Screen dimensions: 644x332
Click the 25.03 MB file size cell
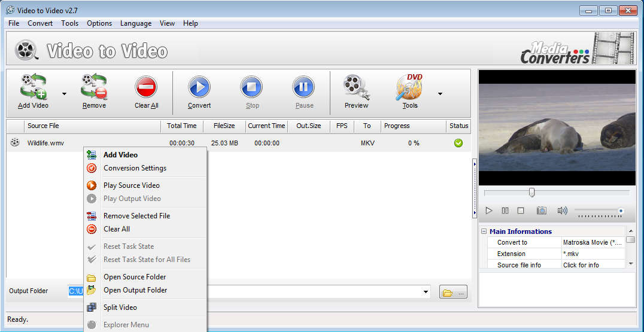pos(224,143)
